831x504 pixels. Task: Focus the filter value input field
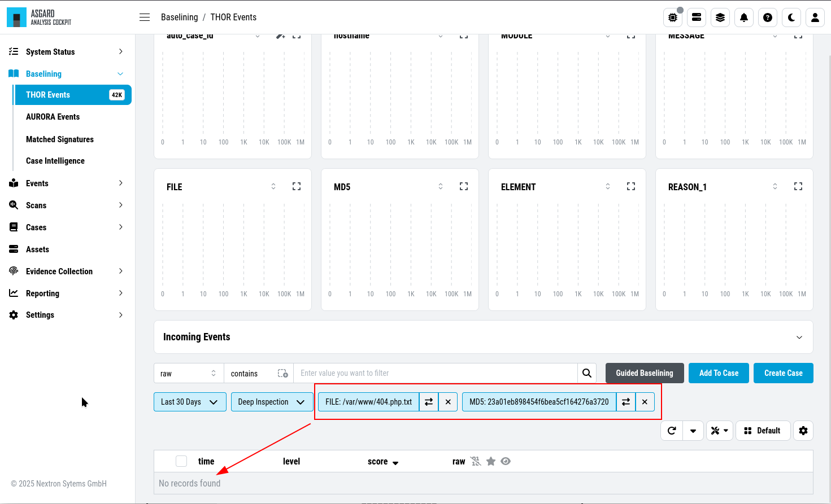point(436,373)
